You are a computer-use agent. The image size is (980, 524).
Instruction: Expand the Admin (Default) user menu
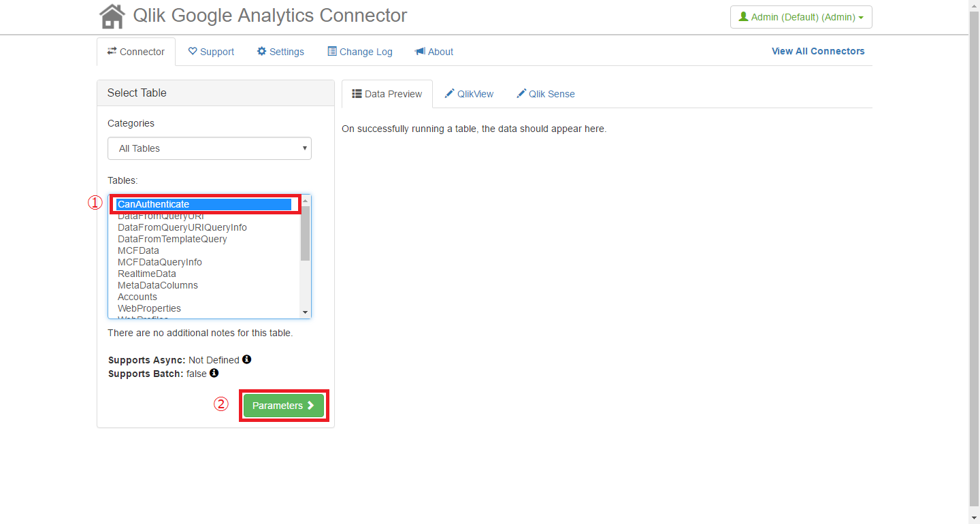[x=801, y=17]
